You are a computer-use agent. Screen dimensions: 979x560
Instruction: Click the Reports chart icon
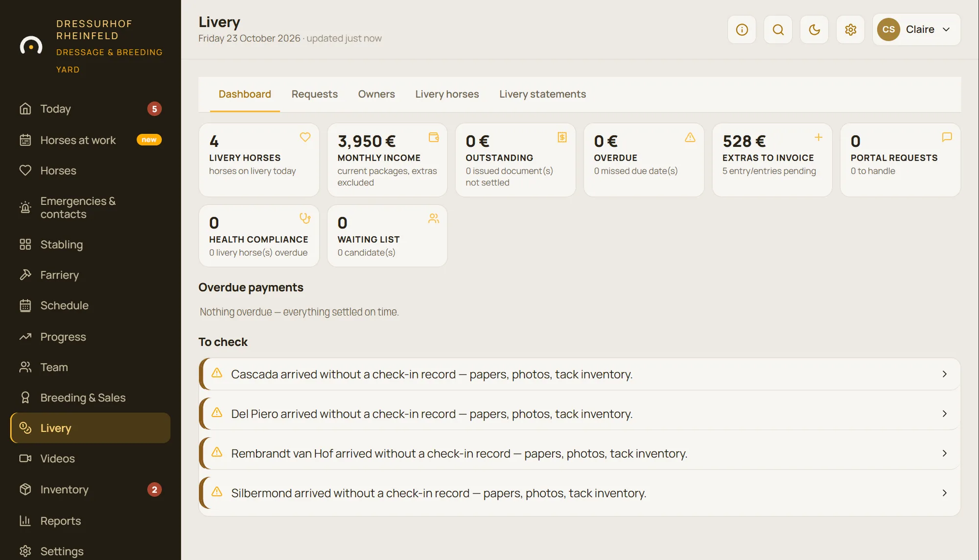[25, 521]
